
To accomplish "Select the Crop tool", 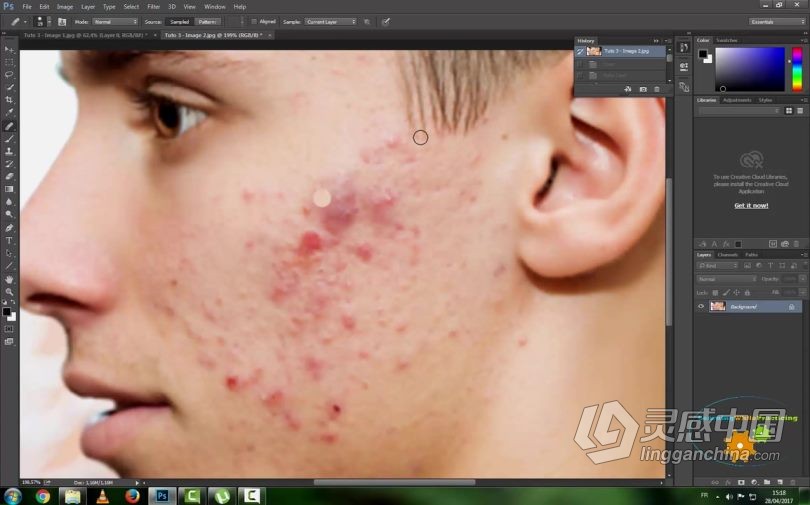I will tap(9, 100).
